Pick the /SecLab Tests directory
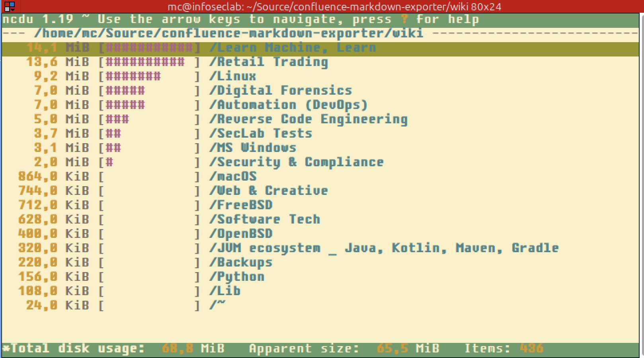 pyautogui.click(x=261, y=134)
